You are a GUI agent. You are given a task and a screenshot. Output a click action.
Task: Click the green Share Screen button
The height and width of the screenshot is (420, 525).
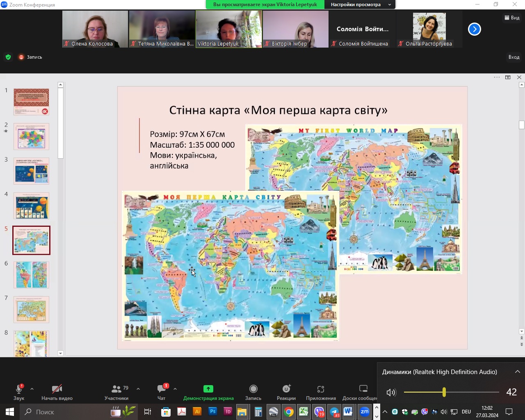coord(208,392)
